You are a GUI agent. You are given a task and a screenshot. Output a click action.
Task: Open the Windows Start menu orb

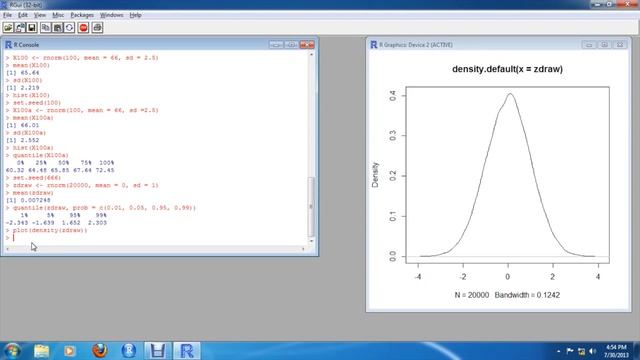pyautogui.click(x=12, y=351)
